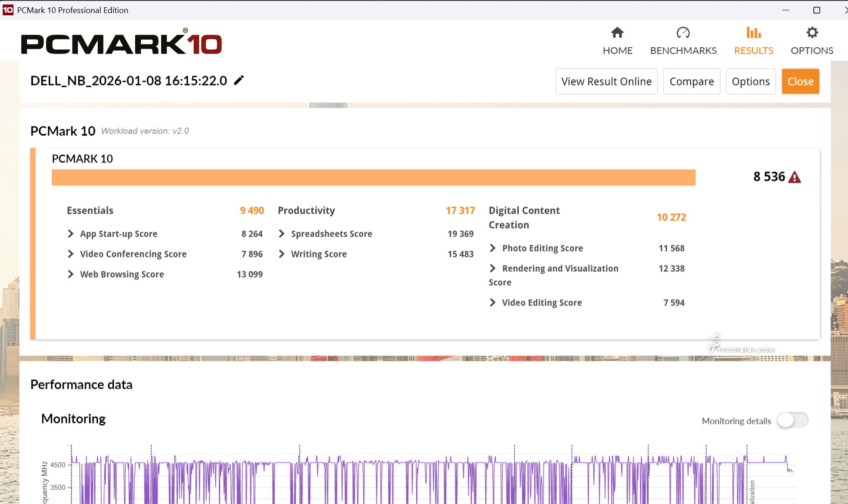Viewport: 848px width, 504px height.
Task: Toggle the Monitoring details switch
Action: 793,420
